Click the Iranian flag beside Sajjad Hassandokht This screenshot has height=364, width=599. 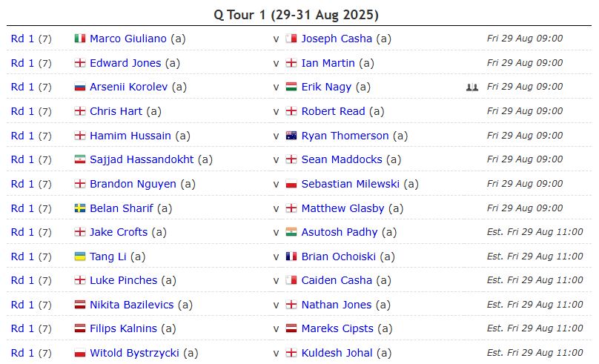point(80,159)
